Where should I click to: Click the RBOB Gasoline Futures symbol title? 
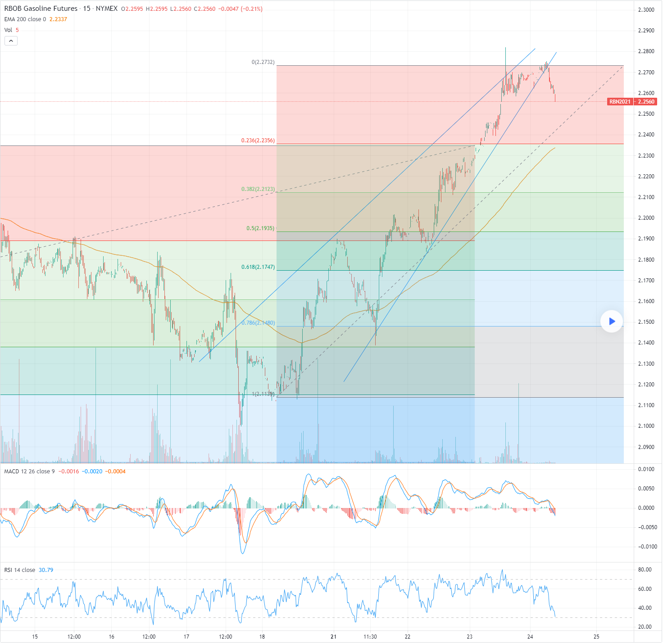(x=41, y=9)
